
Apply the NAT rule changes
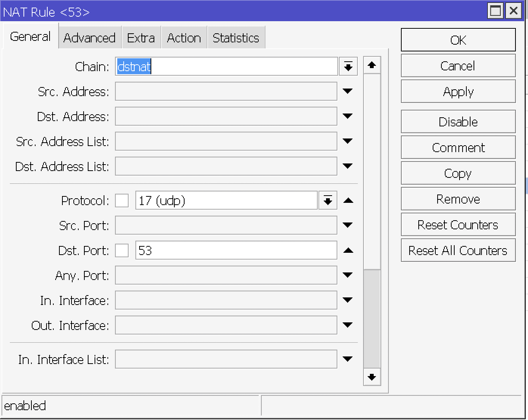point(458,91)
